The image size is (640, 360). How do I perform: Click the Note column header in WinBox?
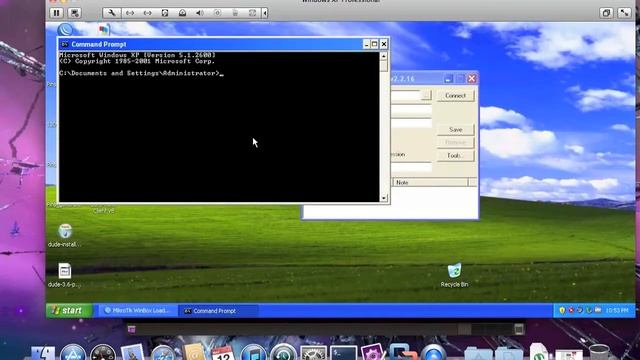430,182
